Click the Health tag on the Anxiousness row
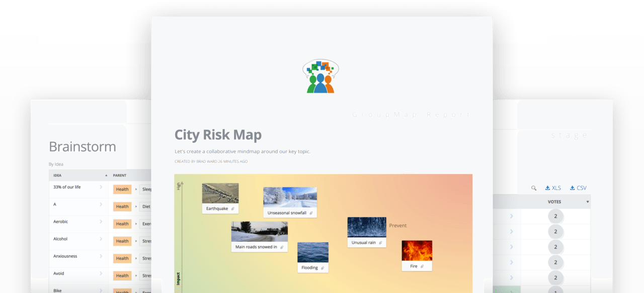644x293 pixels. point(122,258)
